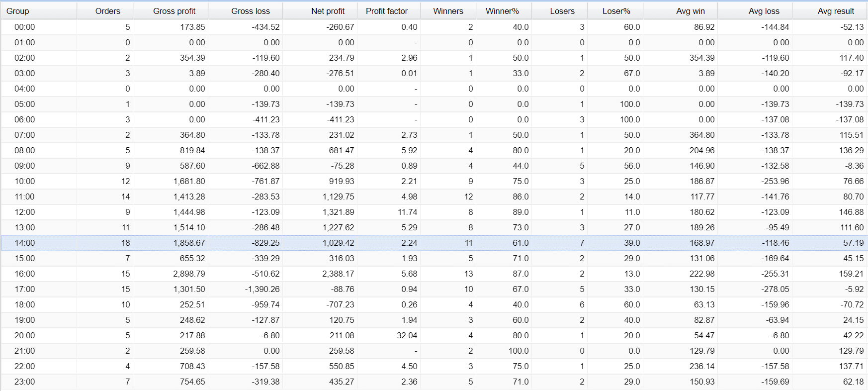The height and width of the screenshot is (391, 868).
Task: Click net profit value 1,321.89
Action: click(x=338, y=212)
